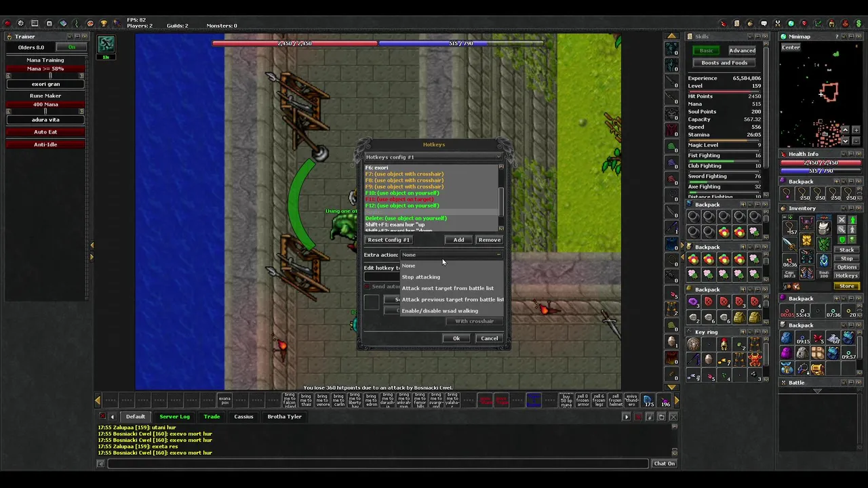Choose 'Attack next target from battle list'
The image size is (868, 488).
pos(452,288)
